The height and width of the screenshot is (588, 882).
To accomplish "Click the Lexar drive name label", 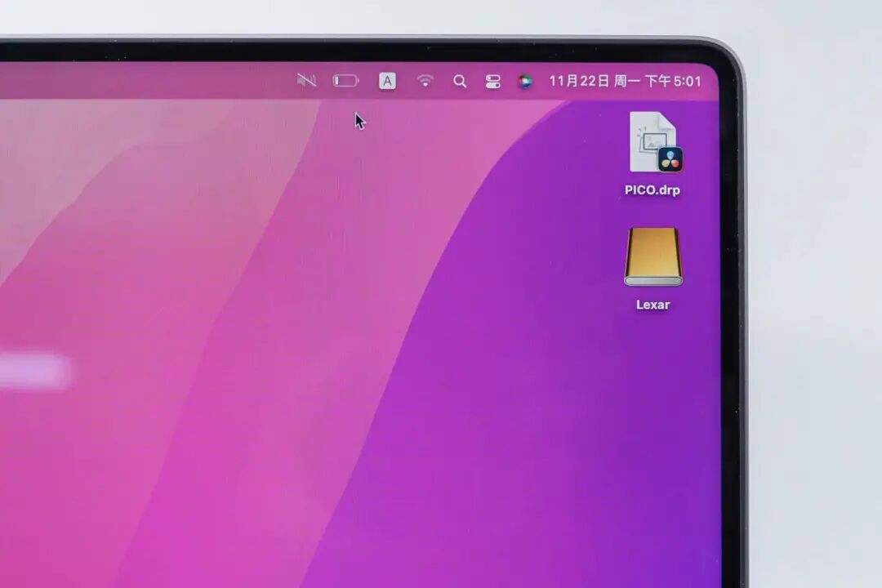I will 653,305.
